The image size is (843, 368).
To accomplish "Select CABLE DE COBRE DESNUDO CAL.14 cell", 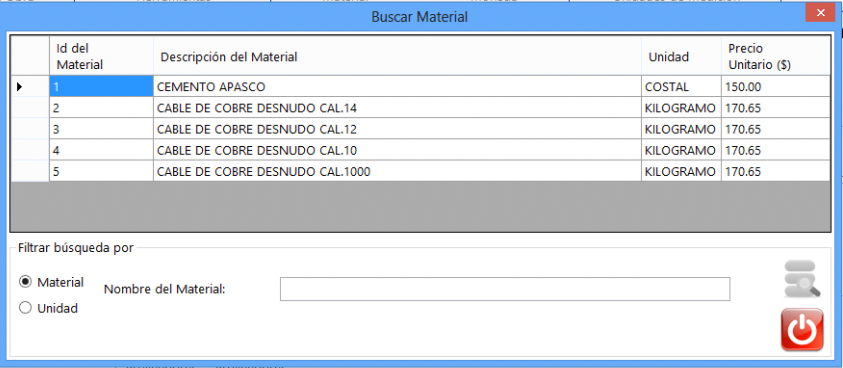I will click(397, 108).
